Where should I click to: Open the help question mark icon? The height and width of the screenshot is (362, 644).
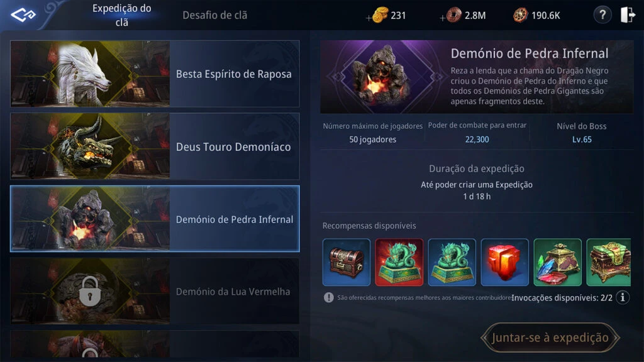602,15
